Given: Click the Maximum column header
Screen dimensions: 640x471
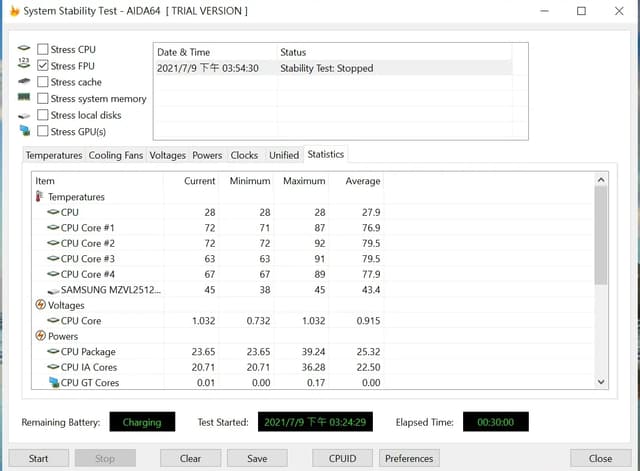Looking at the screenshot, I should [301, 181].
